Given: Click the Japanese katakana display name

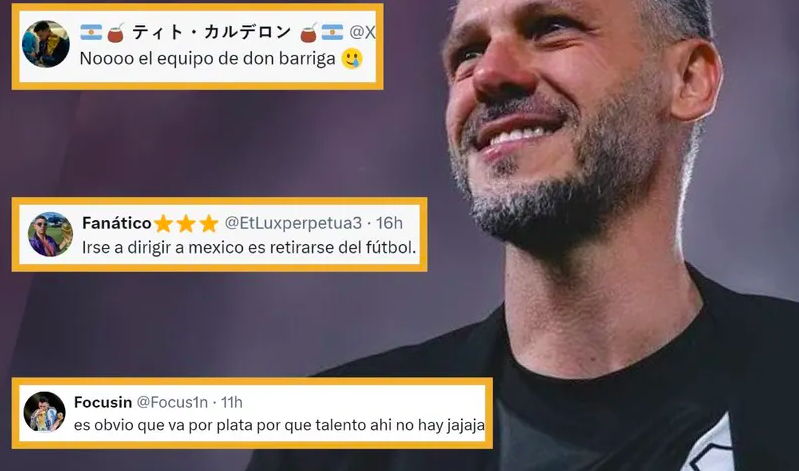Looking at the screenshot, I should (212, 32).
